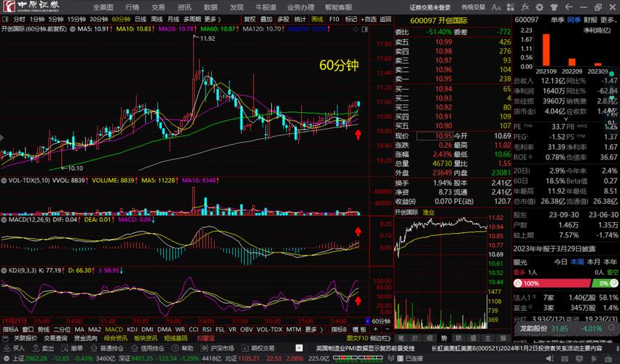Open the 扫雷宝 link
The image size is (620, 364).
(205, 339)
